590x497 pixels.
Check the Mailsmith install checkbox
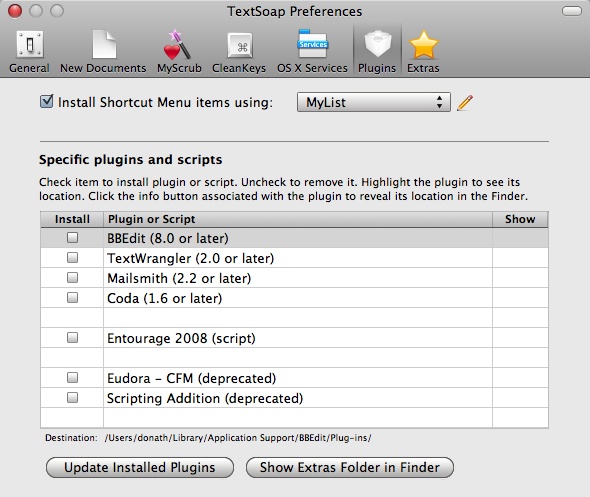72,278
